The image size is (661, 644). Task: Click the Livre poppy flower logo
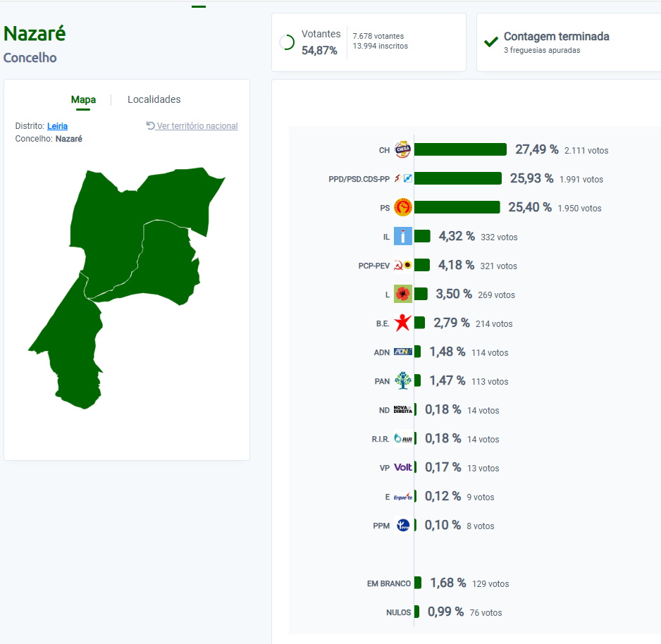(x=402, y=294)
